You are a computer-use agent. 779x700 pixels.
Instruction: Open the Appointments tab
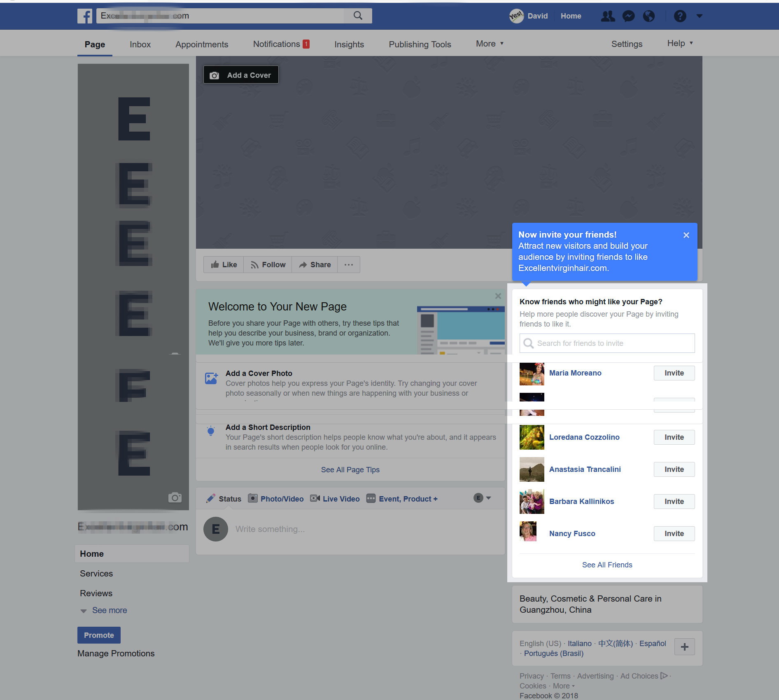click(202, 44)
